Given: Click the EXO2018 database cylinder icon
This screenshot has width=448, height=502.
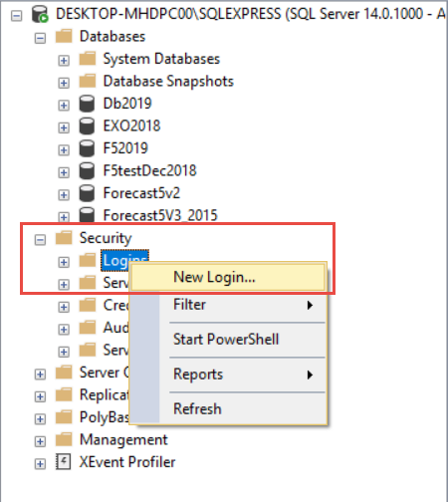Looking at the screenshot, I should coord(87,126).
